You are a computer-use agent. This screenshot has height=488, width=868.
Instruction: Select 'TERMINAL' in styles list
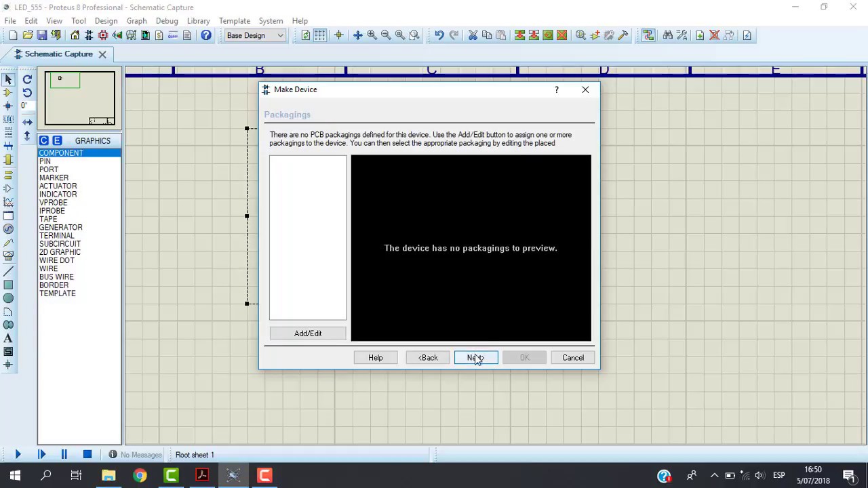tap(56, 236)
